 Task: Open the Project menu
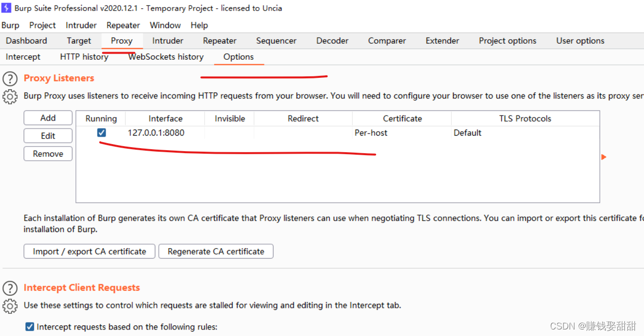(x=42, y=25)
